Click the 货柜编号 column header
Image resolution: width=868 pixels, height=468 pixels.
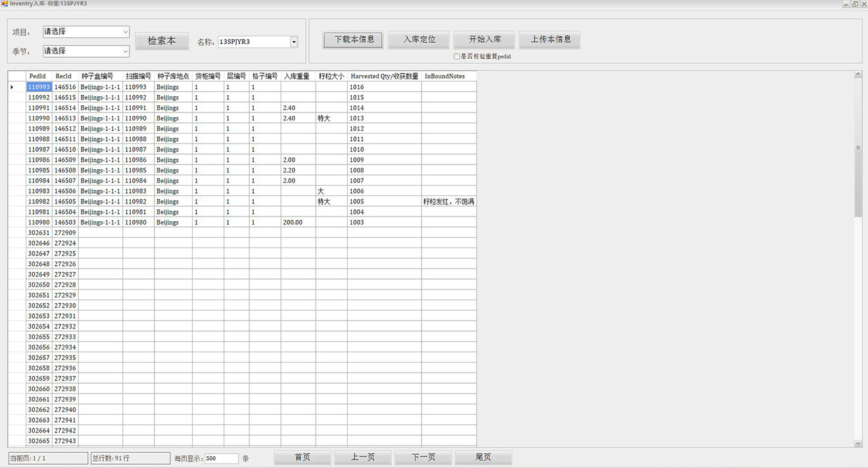[x=208, y=76]
